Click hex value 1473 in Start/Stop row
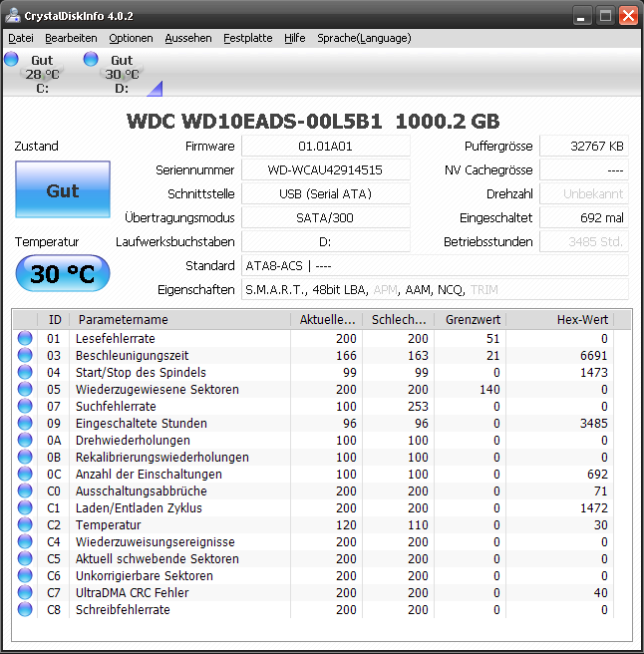The image size is (644, 654). pyautogui.click(x=594, y=373)
